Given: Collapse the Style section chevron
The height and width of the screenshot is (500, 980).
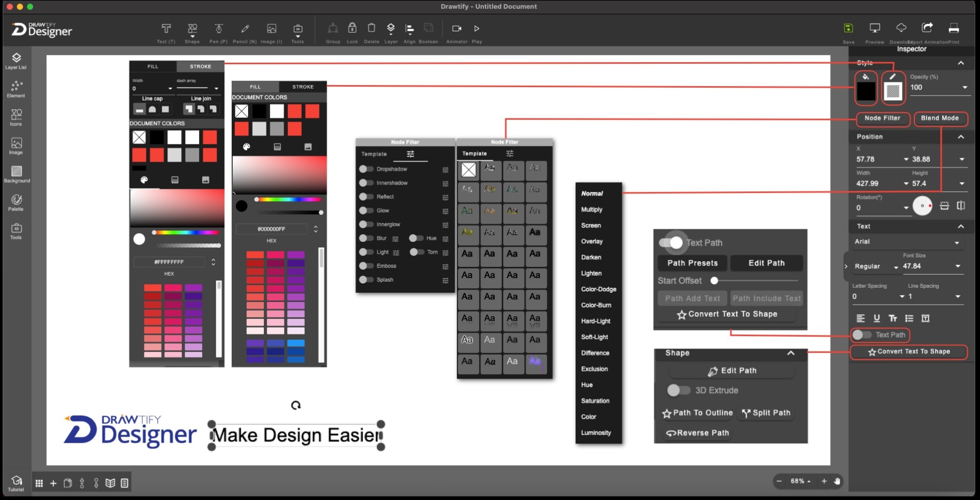Looking at the screenshot, I should coord(961,63).
